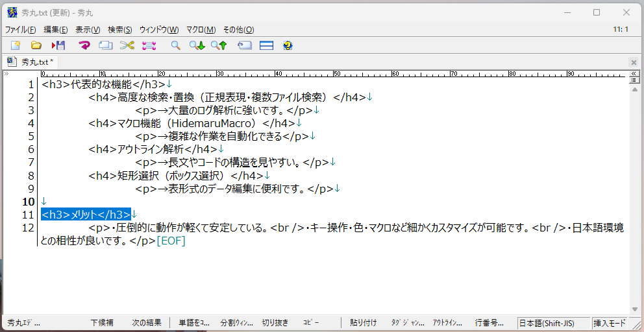
Task: Find next using magnifier with down arrow
Action: click(197, 45)
